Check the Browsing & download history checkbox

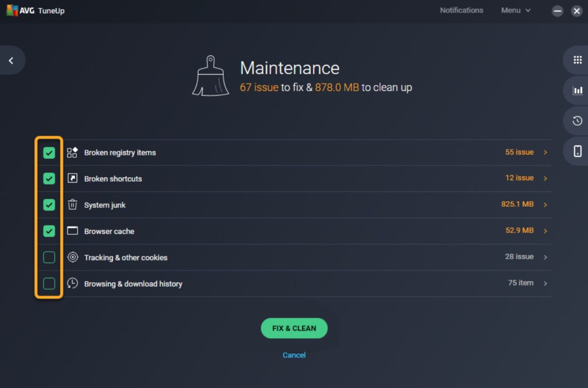click(49, 284)
